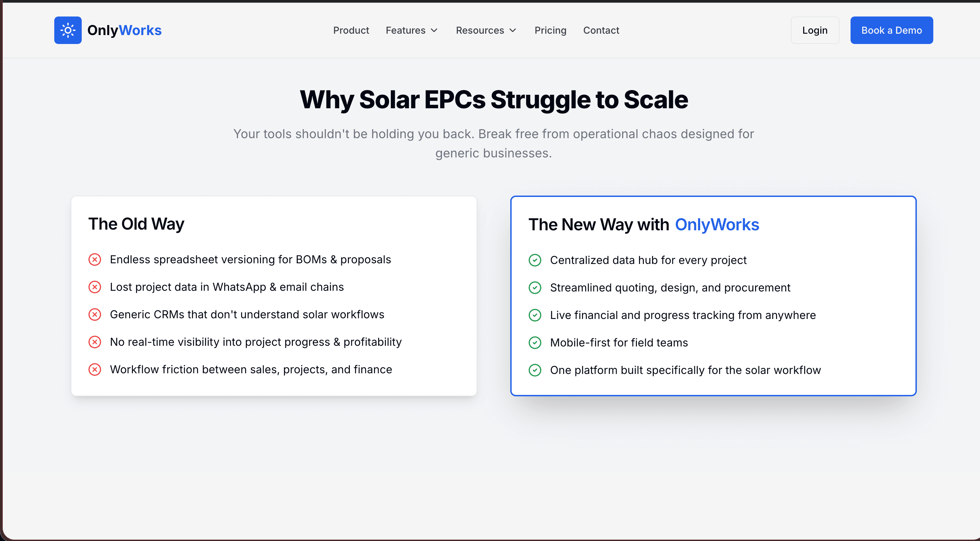Viewport: 980px width, 541px height.
Task: Click the green check beside one platform item
Action: click(x=535, y=370)
